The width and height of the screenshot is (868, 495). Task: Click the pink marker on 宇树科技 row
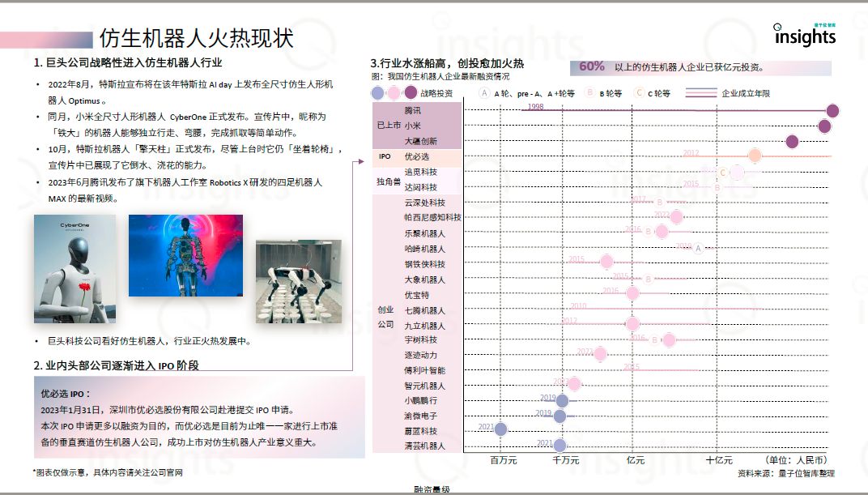670,340
